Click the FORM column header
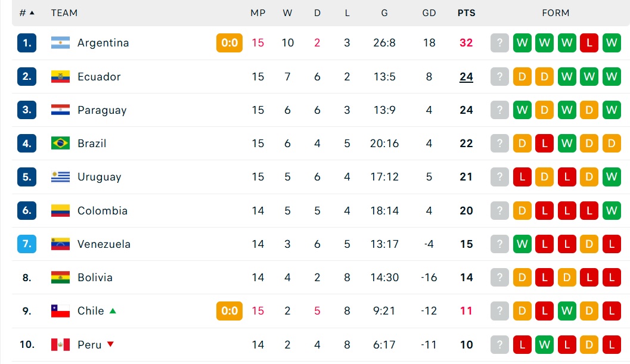The width and height of the screenshot is (630, 364). click(555, 13)
